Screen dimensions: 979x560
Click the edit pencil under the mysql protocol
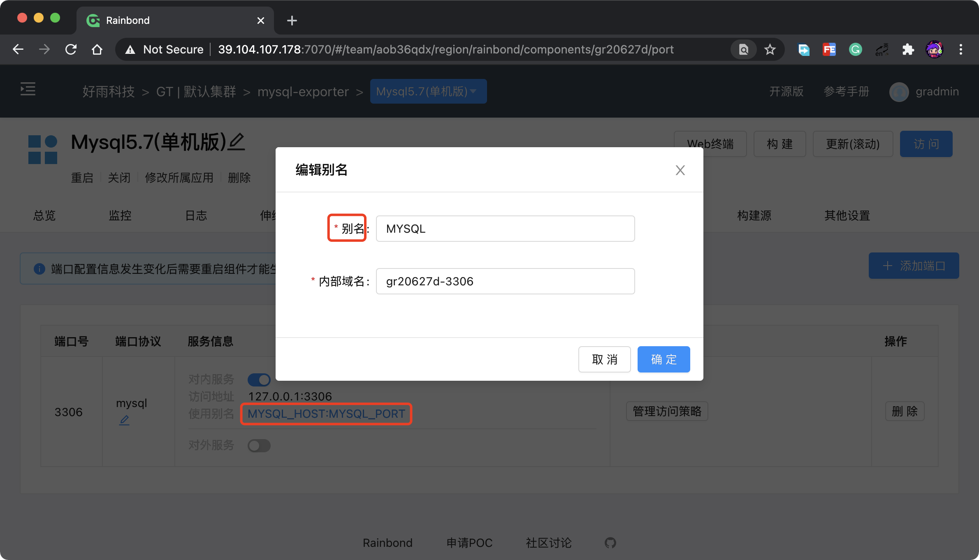[x=125, y=420]
